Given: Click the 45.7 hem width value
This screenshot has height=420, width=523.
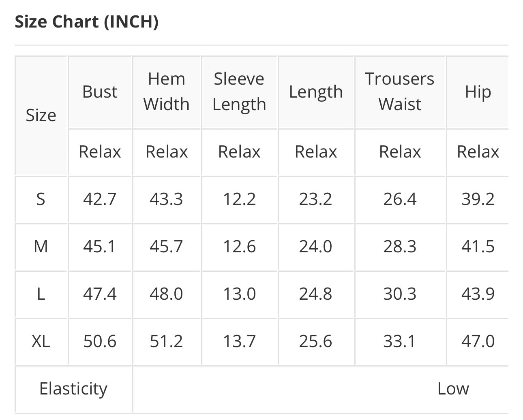Looking at the screenshot, I should (x=166, y=247).
